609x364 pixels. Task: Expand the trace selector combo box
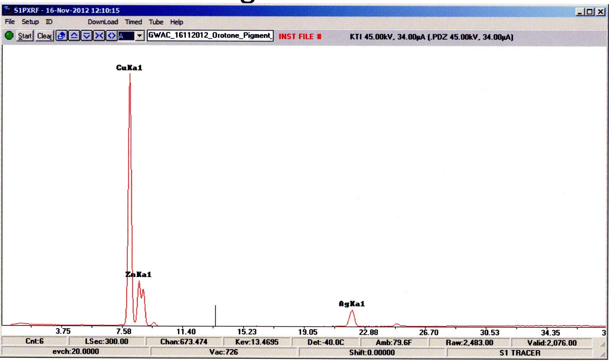point(139,36)
